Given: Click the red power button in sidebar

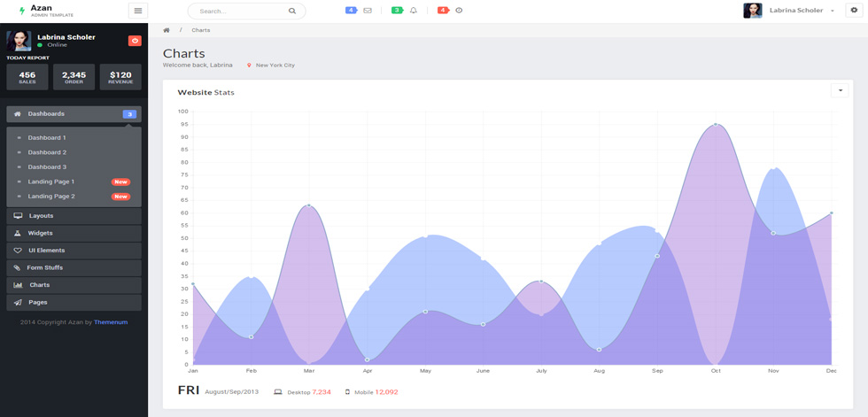Looking at the screenshot, I should 135,41.
